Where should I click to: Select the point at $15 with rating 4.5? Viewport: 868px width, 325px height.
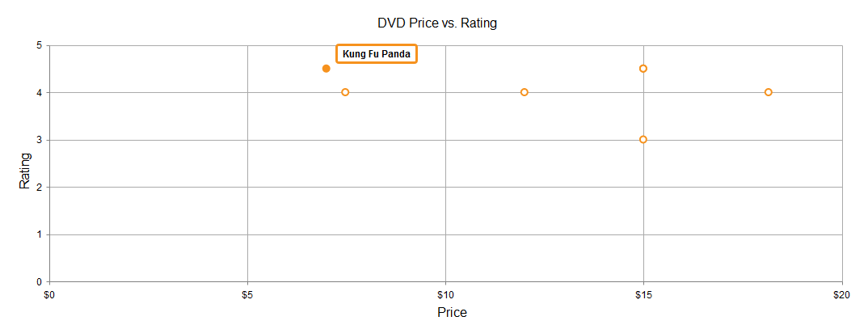point(643,69)
